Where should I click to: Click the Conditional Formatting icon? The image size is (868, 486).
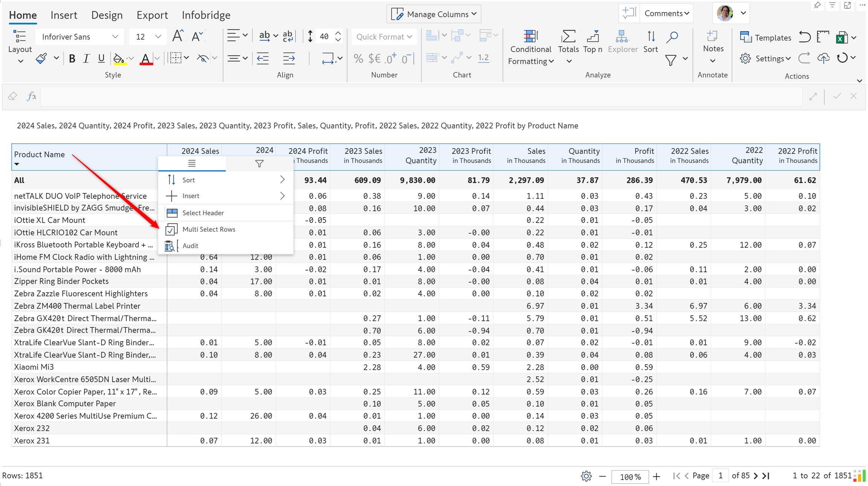pos(530,37)
